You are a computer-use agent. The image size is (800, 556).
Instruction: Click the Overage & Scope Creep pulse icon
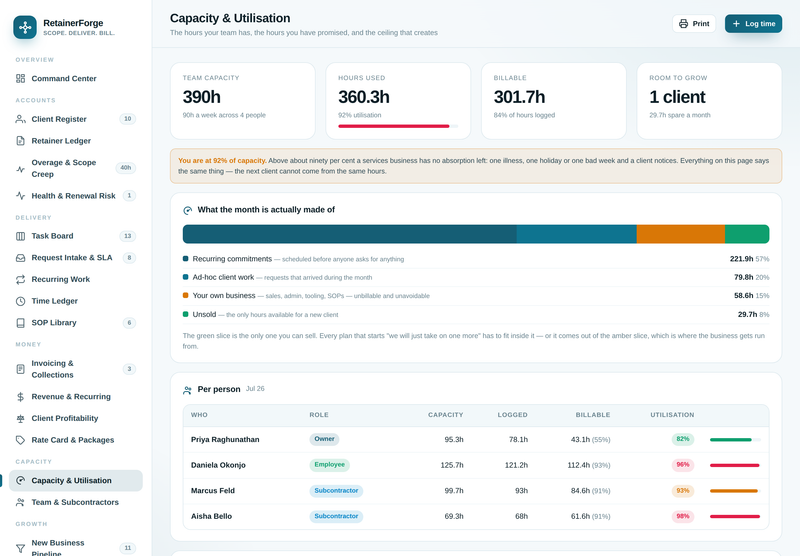click(20, 169)
